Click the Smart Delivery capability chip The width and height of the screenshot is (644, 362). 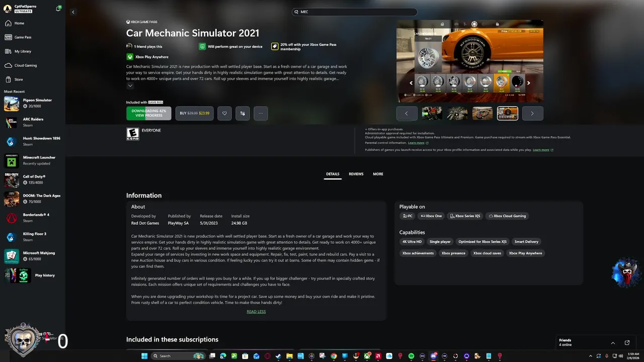[526, 242]
